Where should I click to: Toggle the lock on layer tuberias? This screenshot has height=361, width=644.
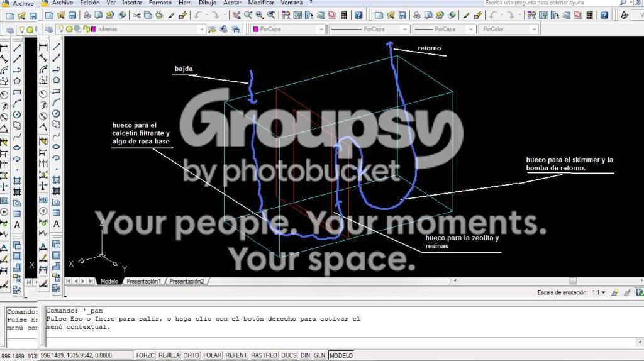86,29
